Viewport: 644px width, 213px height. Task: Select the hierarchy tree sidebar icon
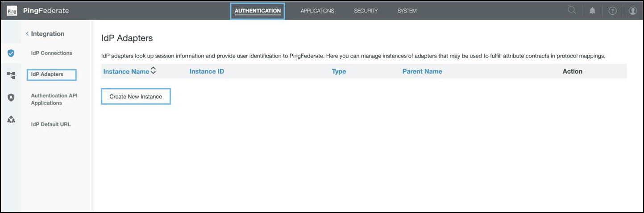pos(11,75)
